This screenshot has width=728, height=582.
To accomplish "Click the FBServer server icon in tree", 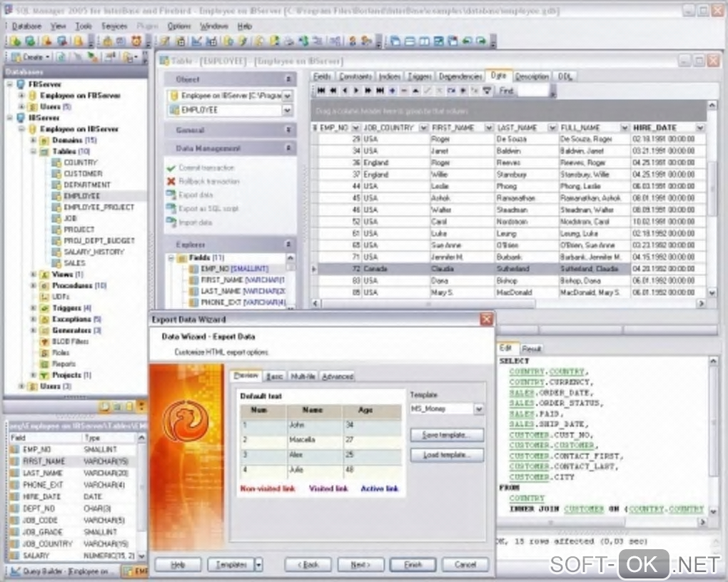I will pyautogui.click(x=21, y=84).
